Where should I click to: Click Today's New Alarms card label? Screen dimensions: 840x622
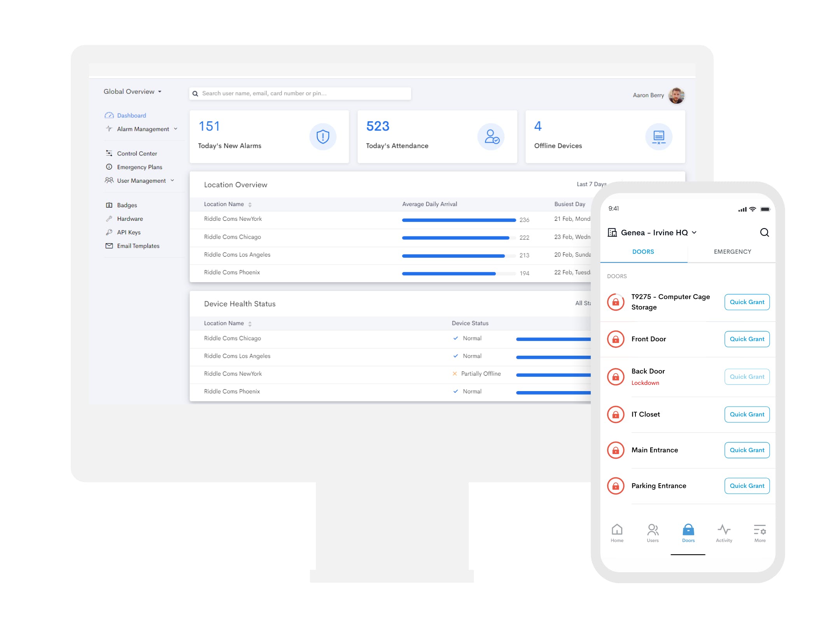point(229,146)
